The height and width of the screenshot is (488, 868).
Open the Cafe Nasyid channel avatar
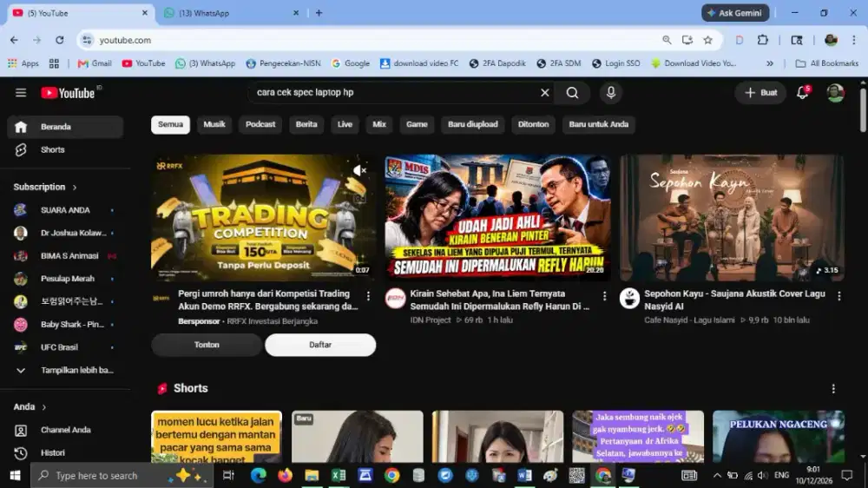(x=629, y=298)
